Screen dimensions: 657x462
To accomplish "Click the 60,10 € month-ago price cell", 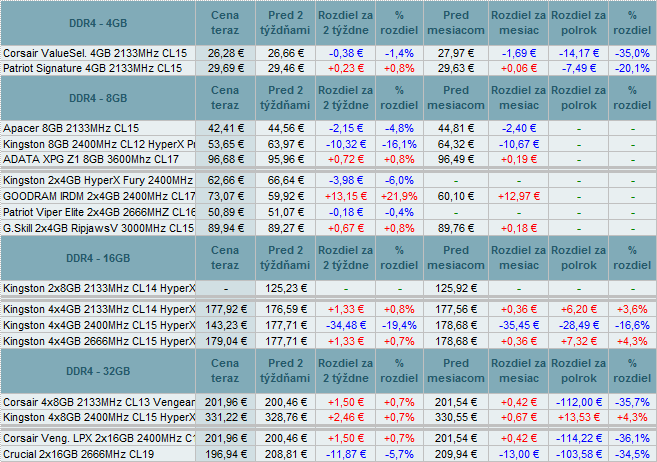I will coord(456,196).
